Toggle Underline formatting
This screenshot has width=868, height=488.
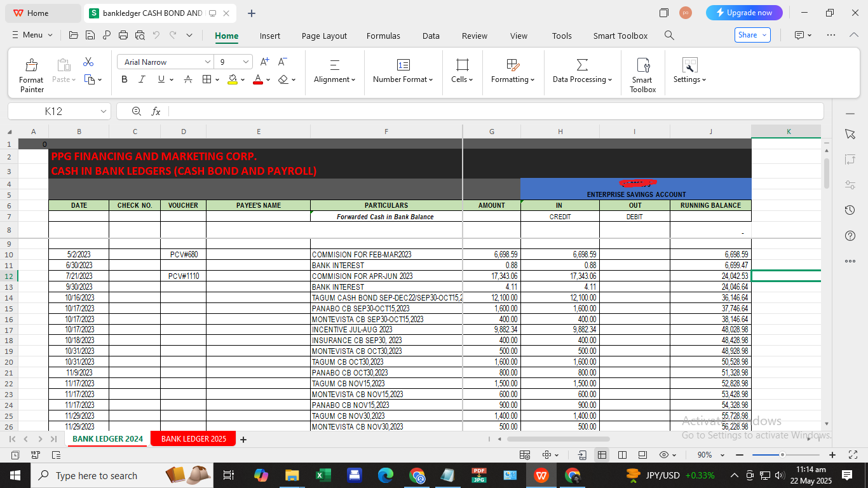[161, 79]
